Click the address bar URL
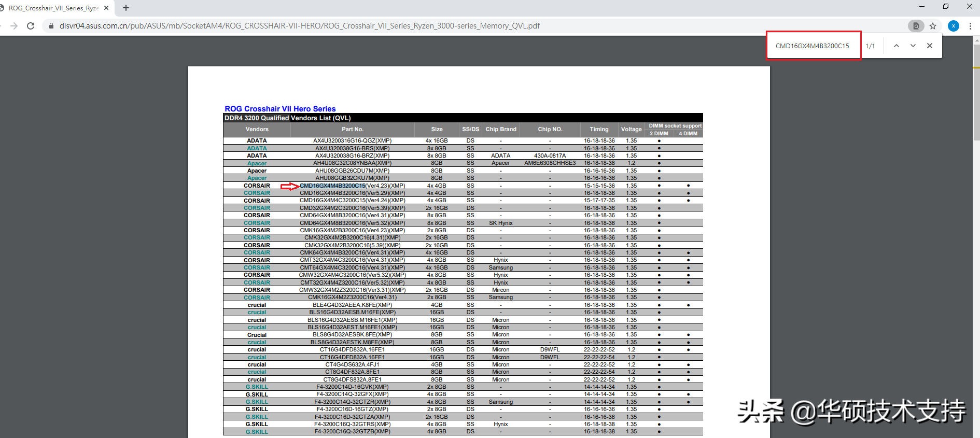Viewport: 980px width, 438px height. pyautogui.click(x=300, y=26)
